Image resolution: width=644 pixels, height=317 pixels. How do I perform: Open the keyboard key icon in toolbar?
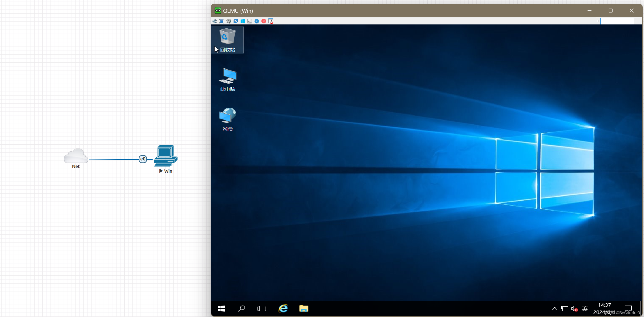click(x=250, y=21)
